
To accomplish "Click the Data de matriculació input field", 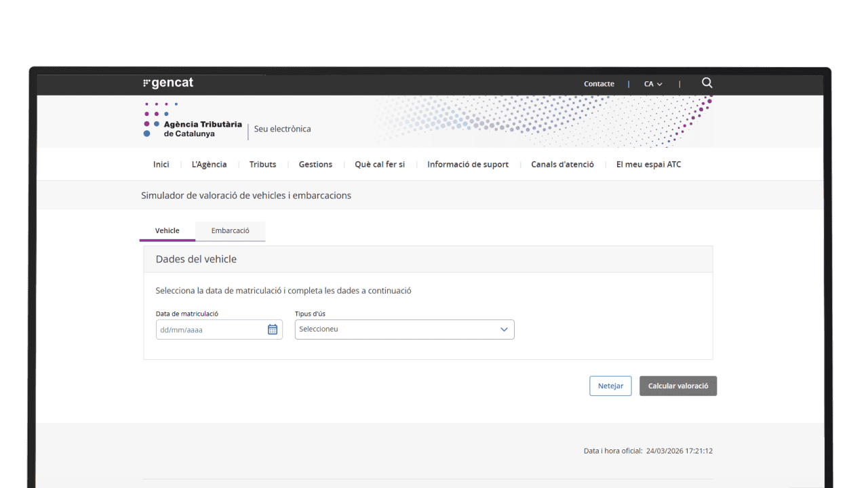I will point(210,330).
